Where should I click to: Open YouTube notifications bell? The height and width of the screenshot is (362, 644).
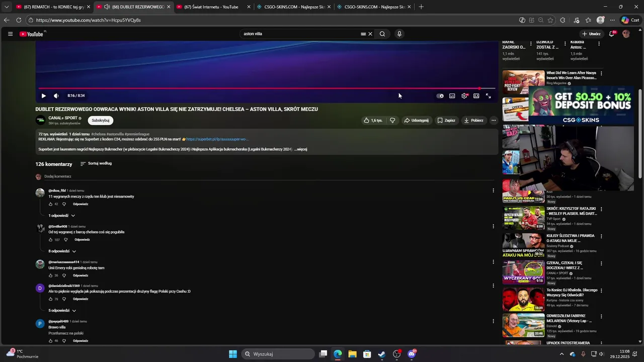point(612,34)
